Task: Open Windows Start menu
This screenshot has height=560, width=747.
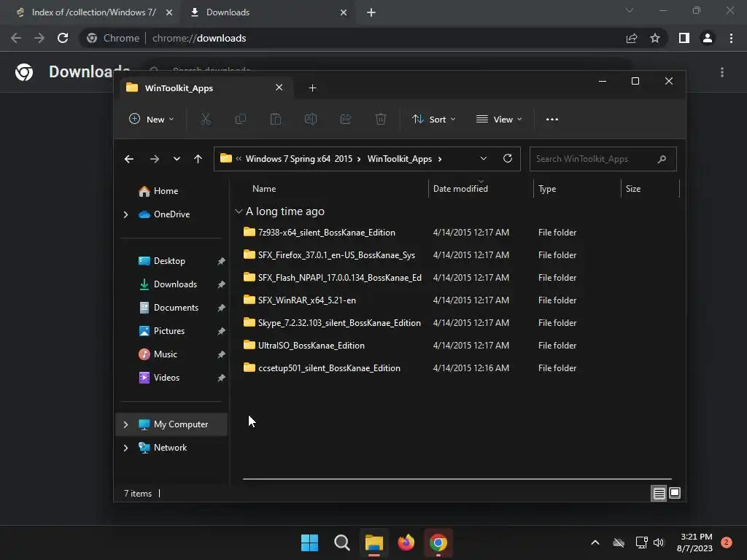Action: pyautogui.click(x=309, y=542)
